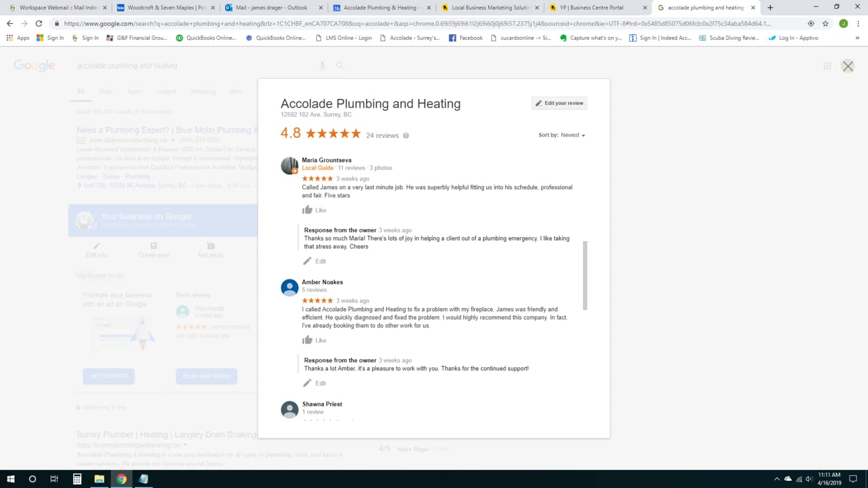Click the reviews help question mark icon
The width and height of the screenshot is (868, 488).
(x=406, y=136)
